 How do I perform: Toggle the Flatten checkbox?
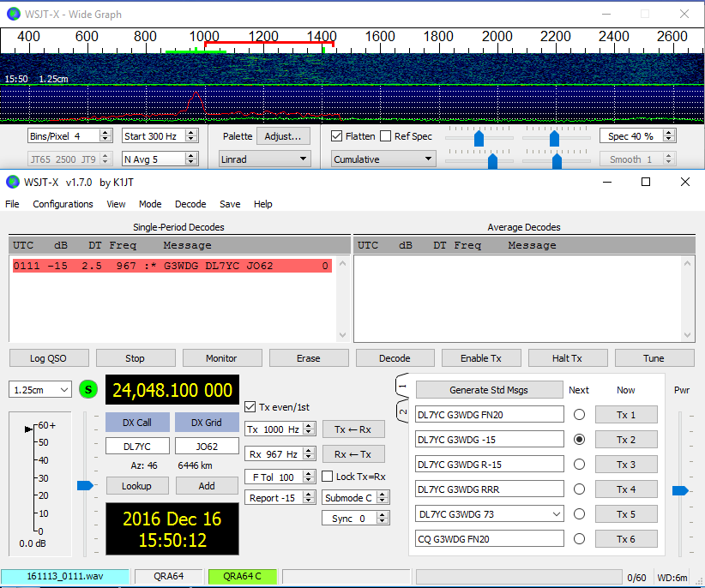(x=338, y=136)
